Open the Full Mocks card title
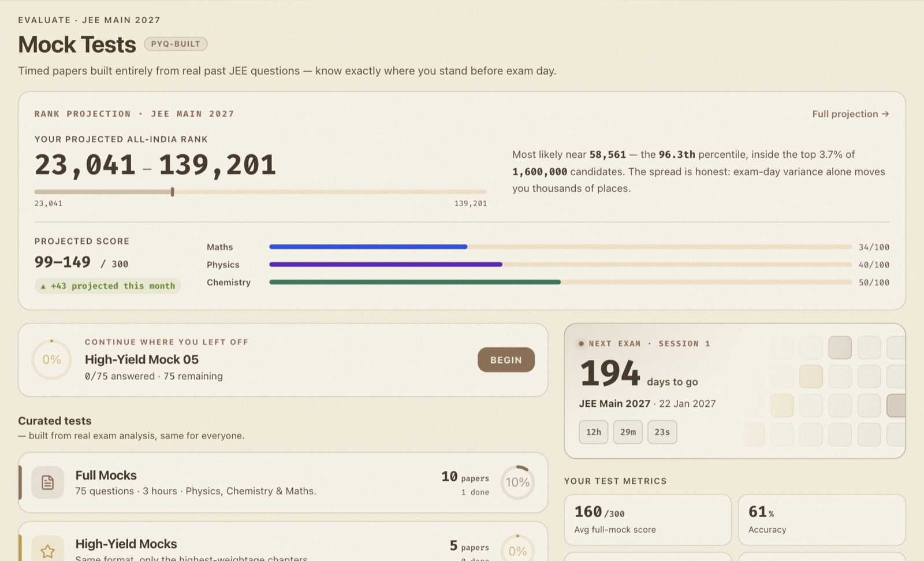The width and height of the screenshot is (924, 561). [x=106, y=475]
